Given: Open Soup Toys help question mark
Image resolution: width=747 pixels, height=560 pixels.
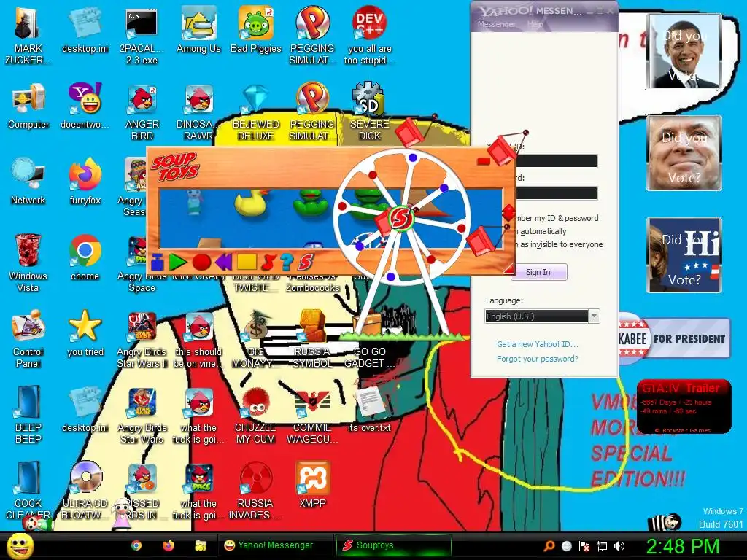Looking at the screenshot, I should (286, 262).
